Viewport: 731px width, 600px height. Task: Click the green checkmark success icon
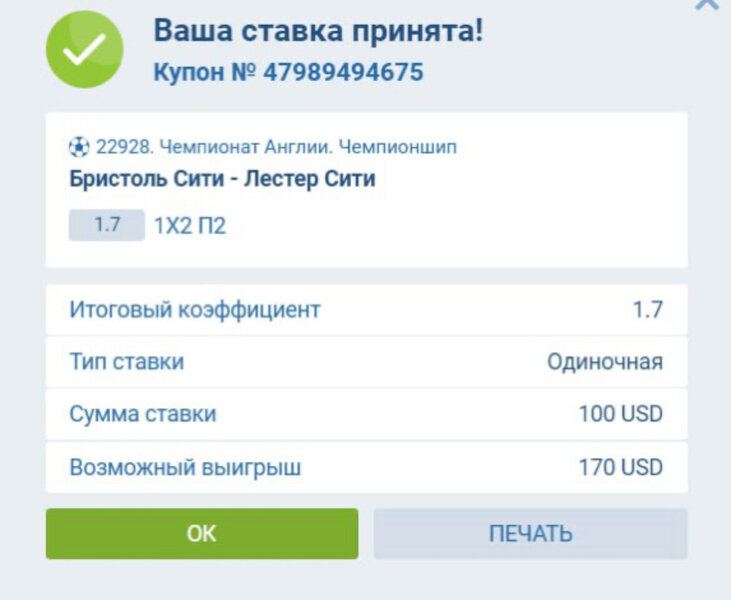tap(85, 49)
